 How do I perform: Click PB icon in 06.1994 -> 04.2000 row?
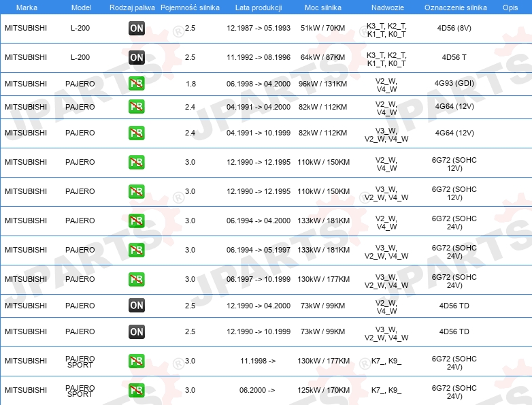(137, 221)
